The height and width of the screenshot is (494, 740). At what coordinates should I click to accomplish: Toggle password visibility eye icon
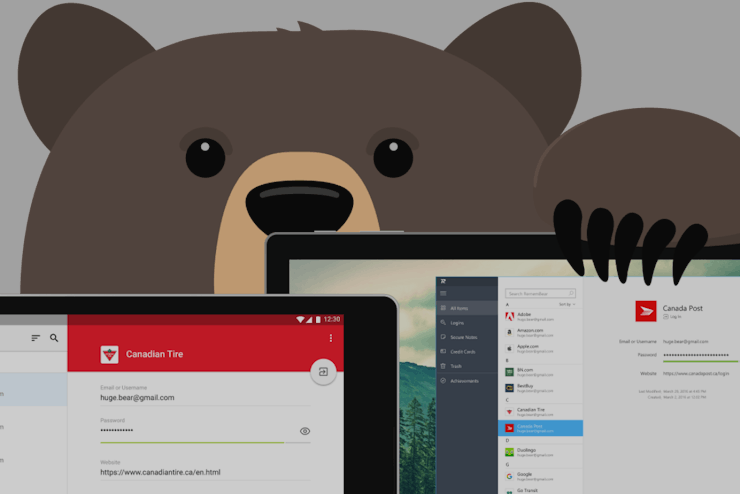click(305, 431)
